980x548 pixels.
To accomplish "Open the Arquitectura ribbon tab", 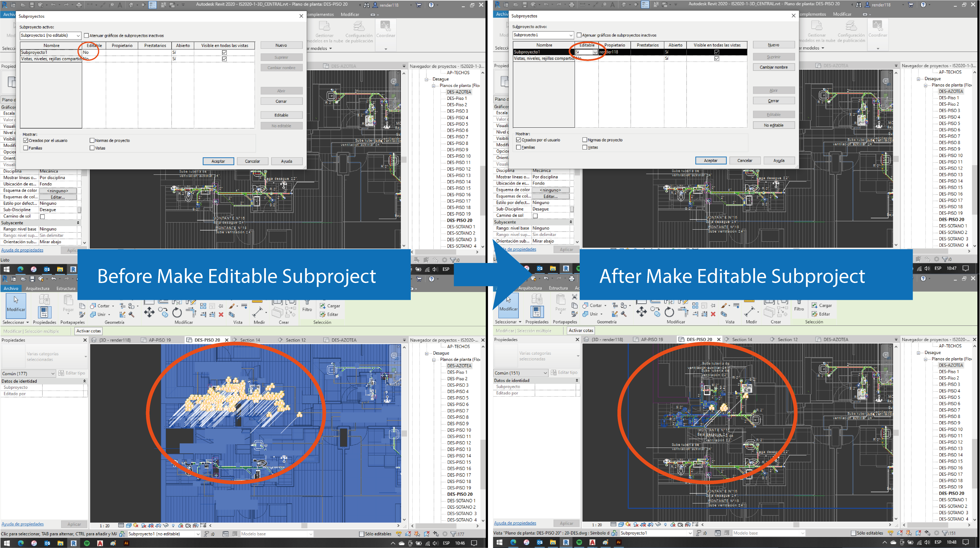I will [x=37, y=288].
